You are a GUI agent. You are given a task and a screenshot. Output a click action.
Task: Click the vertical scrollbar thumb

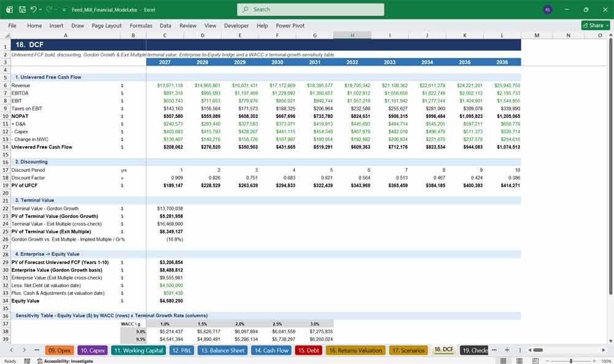click(x=610, y=167)
